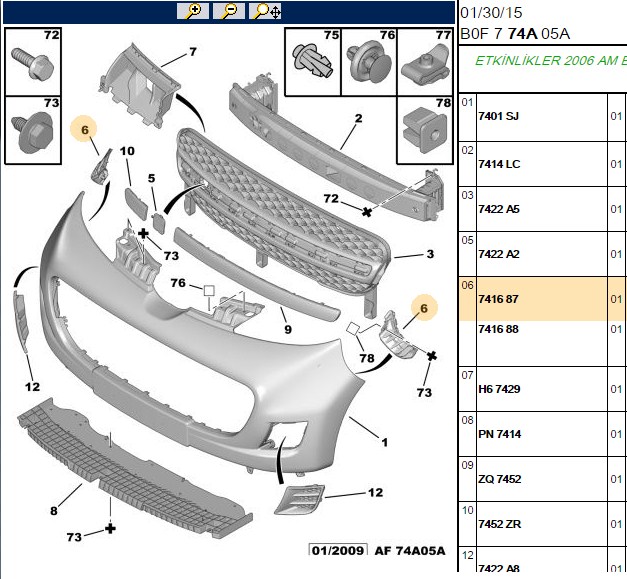Open the clip 75 thumbnail
Image resolution: width=627 pixels, height=579 pixels.
coord(313,62)
